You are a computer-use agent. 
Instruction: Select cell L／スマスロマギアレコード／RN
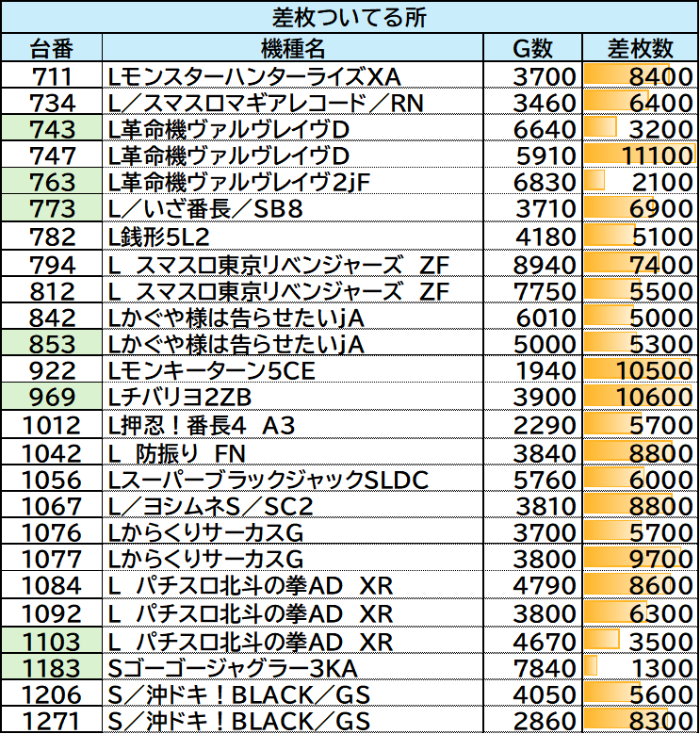coord(292,102)
